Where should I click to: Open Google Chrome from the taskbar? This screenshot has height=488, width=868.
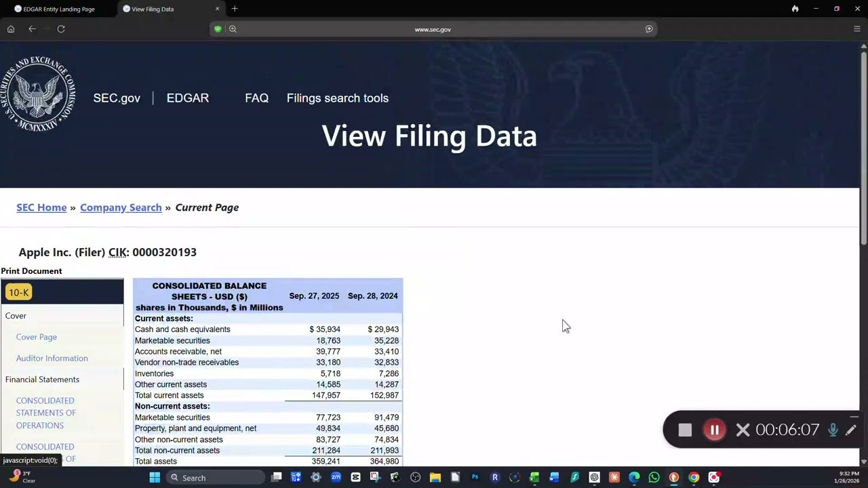[x=694, y=478]
